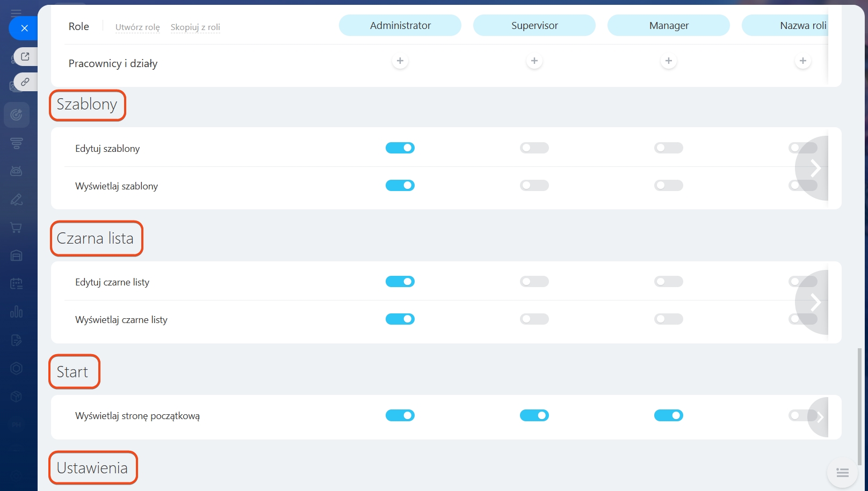Disable Edytuj czarne listy for Administrator
The image size is (868, 491).
click(400, 281)
